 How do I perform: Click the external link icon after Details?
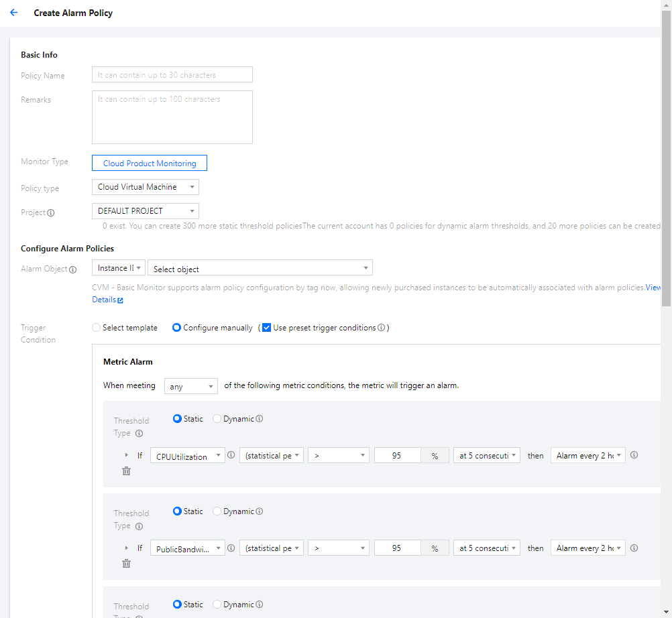tap(121, 300)
